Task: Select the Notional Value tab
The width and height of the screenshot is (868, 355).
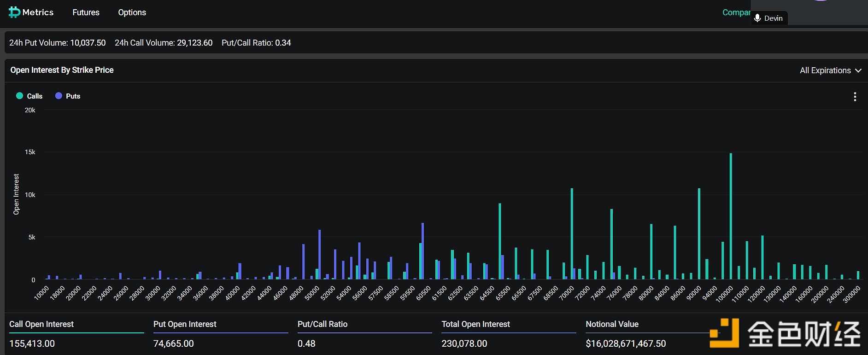Action: [653, 326]
